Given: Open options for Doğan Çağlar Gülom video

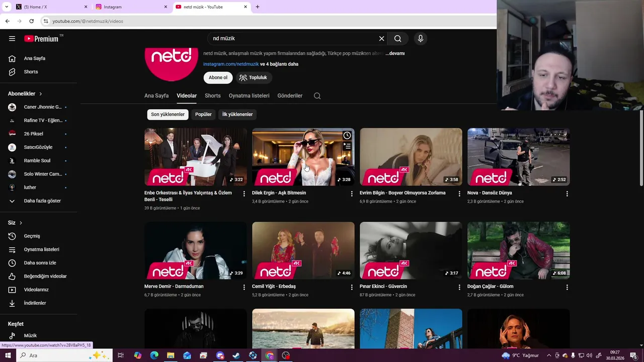Looking at the screenshot, I should 567,287.
